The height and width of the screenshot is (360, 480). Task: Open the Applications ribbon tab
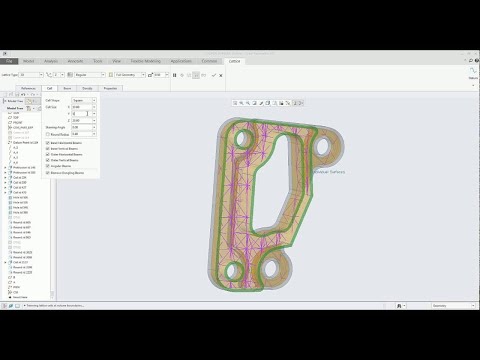[181, 61]
